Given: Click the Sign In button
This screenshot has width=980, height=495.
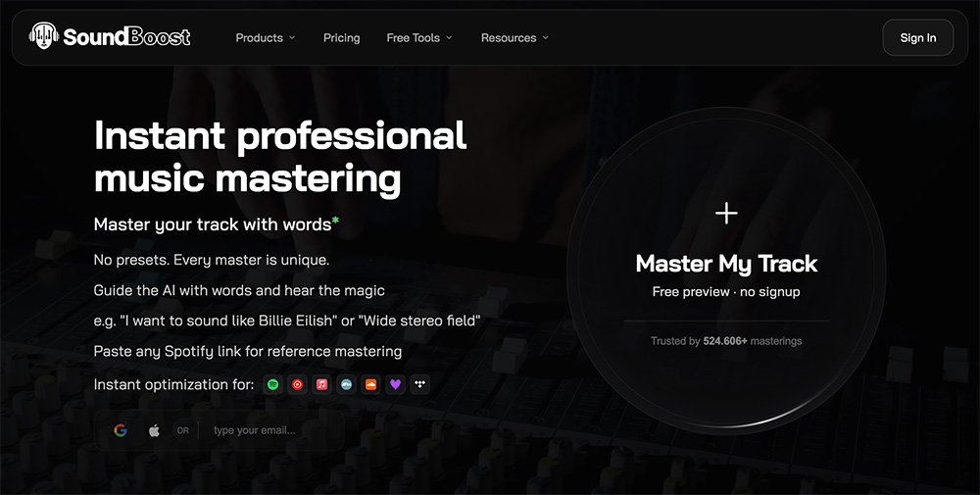Looking at the screenshot, I should pos(918,37).
